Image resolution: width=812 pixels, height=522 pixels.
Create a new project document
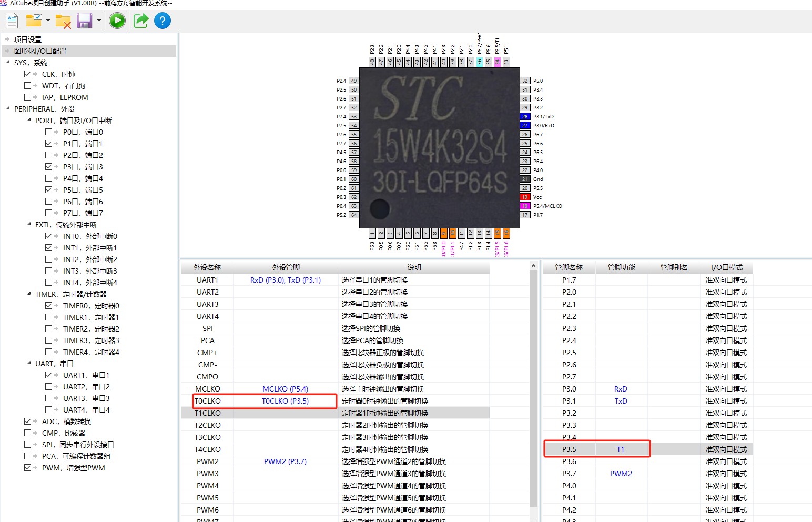point(12,21)
